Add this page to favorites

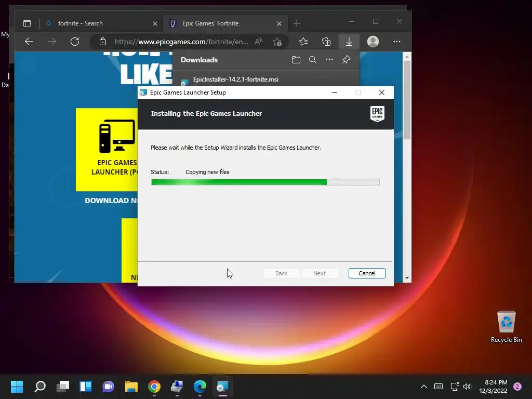tap(277, 42)
